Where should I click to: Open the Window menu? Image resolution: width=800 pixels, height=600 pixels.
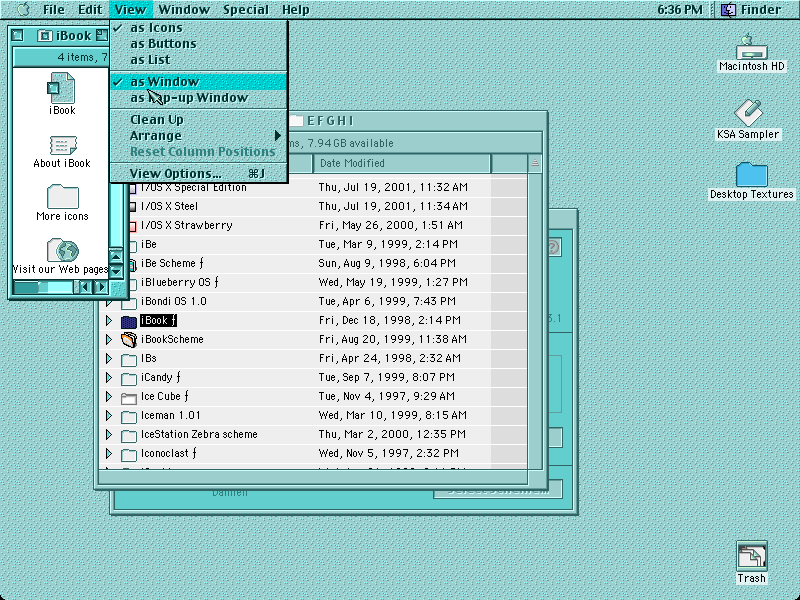(x=184, y=9)
